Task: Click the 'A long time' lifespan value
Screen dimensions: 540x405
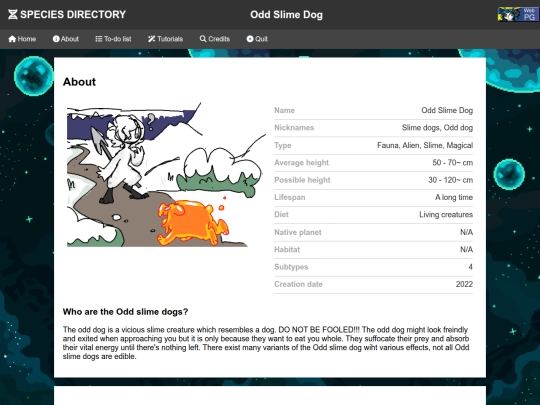Action: point(454,197)
